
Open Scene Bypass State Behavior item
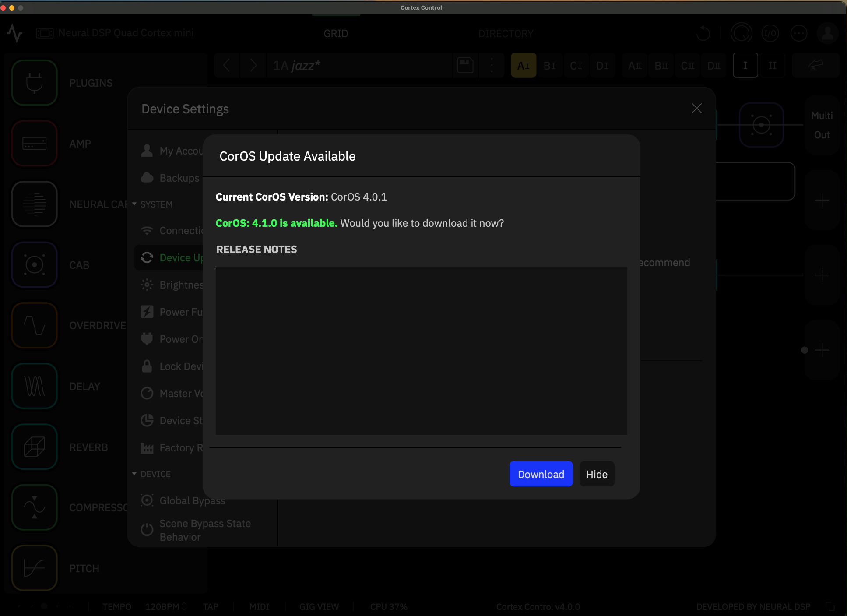pos(196,530)
